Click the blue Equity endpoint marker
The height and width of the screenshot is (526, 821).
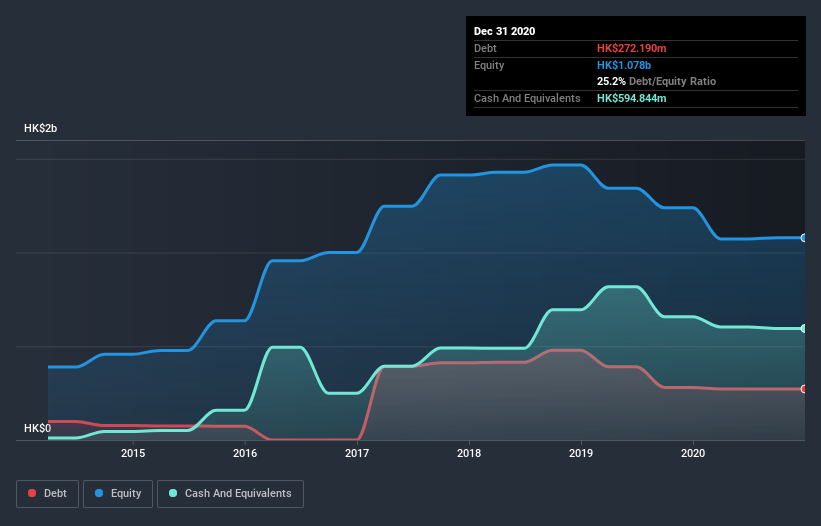pos(804,238)
